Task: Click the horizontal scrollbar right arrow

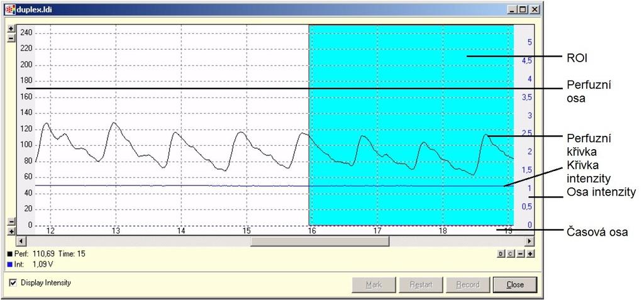Action: click(530, 242)
